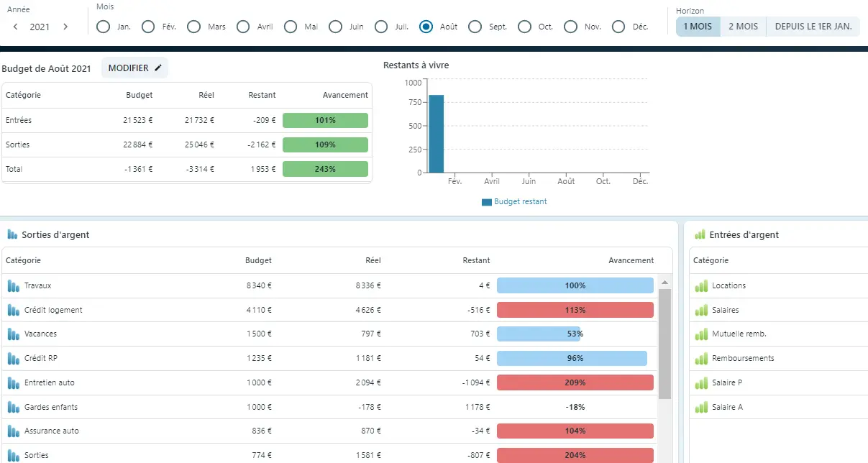The height and width of the screenshot is (463, 868).
Task: Click the green Locations category icon
Action: [x=701, y=286]
